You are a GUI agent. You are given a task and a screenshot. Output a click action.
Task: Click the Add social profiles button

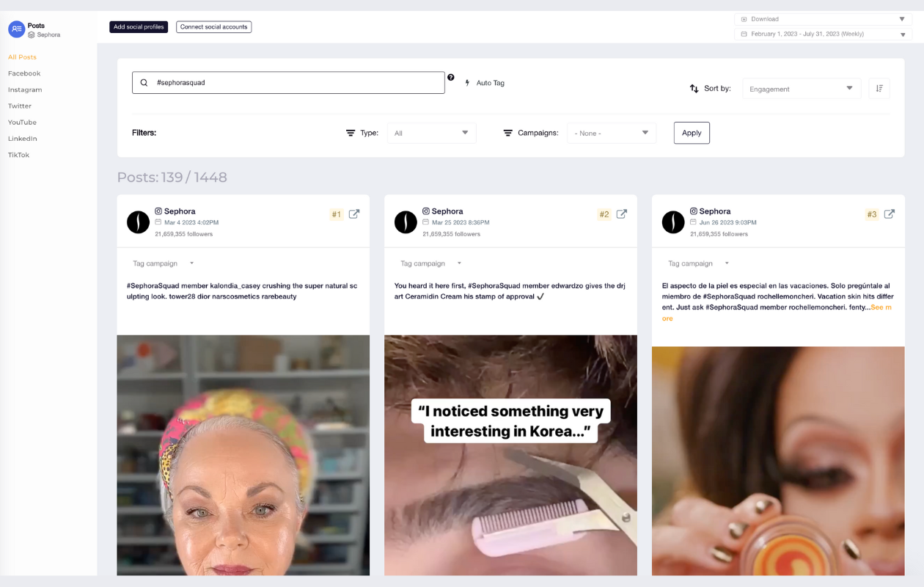(x=139, y=27)
